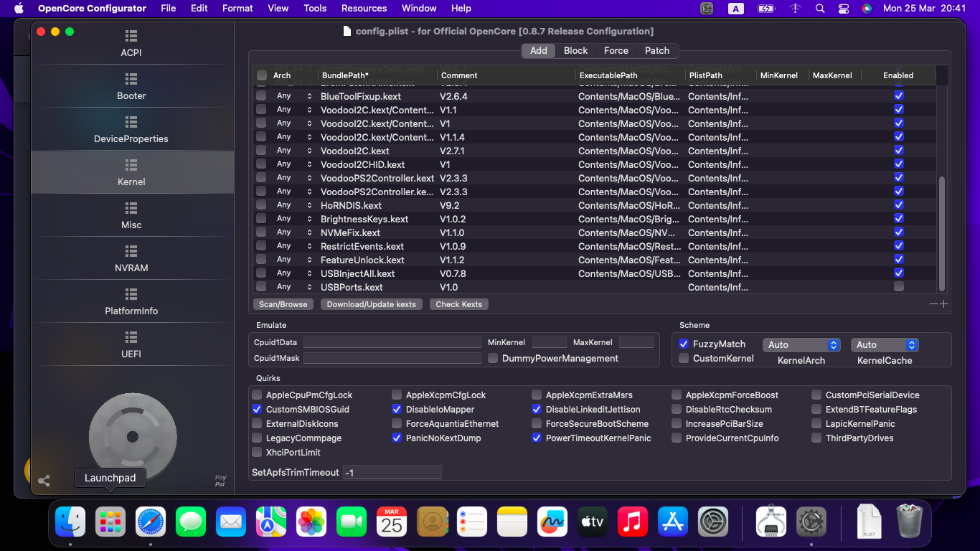This screenshot has height=551, width=980.
Task: Select the PlatformInfo sidebar icon
Action: [131, 301]
